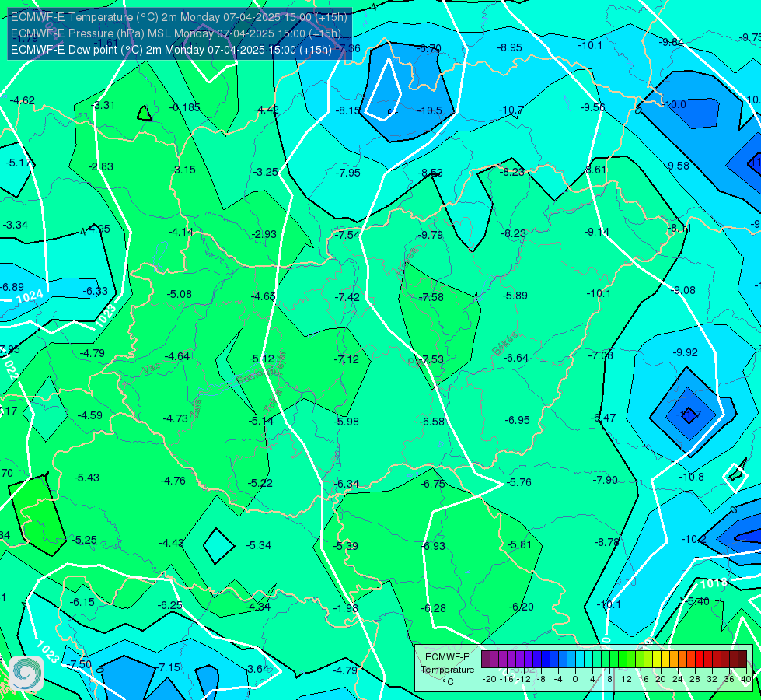Click the -5.76 value label

click(518, 482)
